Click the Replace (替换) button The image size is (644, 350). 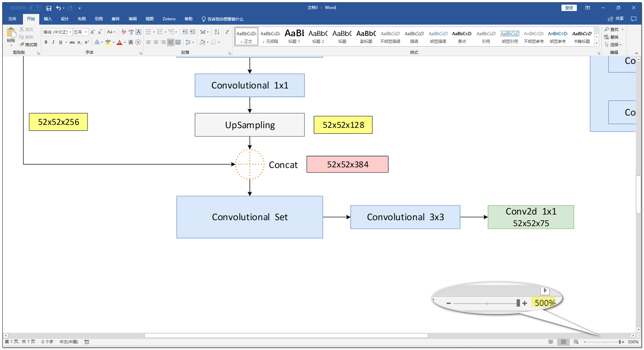pyautogui.click(x=611, y=37)
